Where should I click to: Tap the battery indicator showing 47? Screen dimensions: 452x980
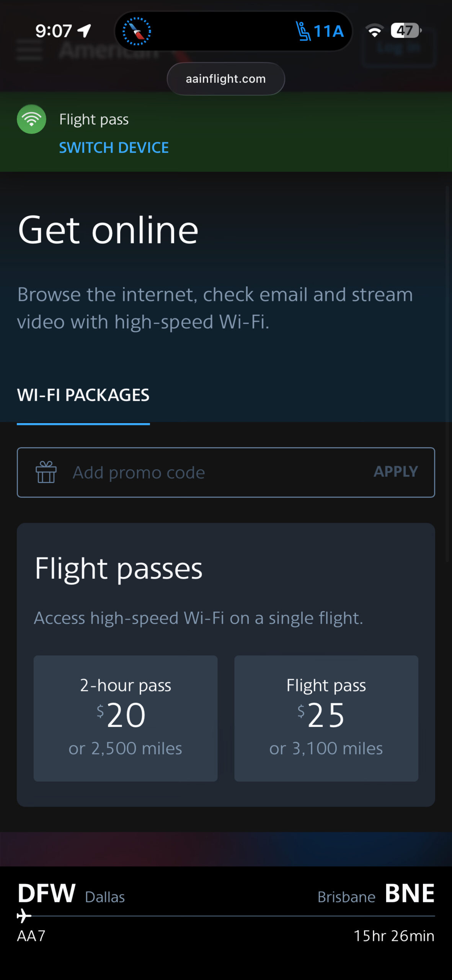[406, 30]
